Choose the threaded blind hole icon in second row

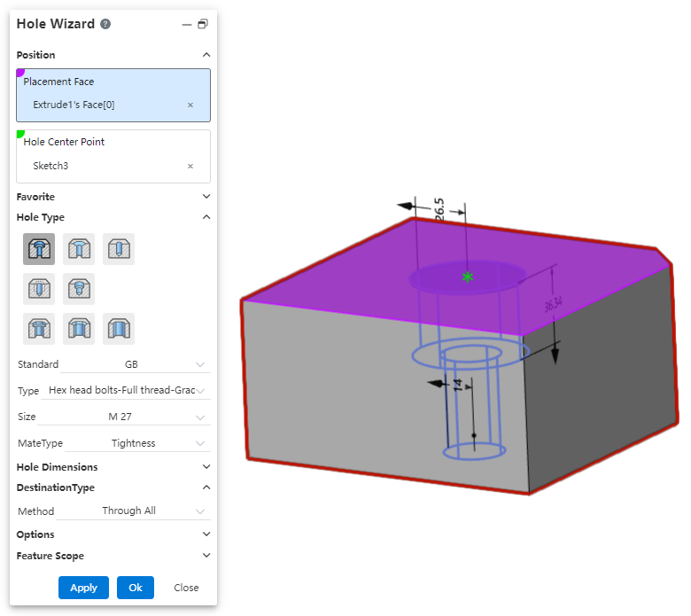click(39, 289)
